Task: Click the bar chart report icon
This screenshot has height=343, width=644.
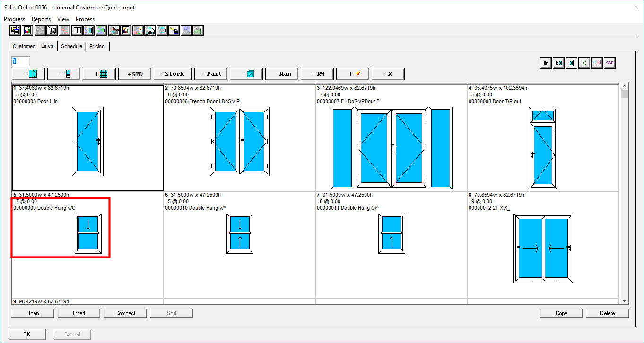Action: tap(27, 31)
